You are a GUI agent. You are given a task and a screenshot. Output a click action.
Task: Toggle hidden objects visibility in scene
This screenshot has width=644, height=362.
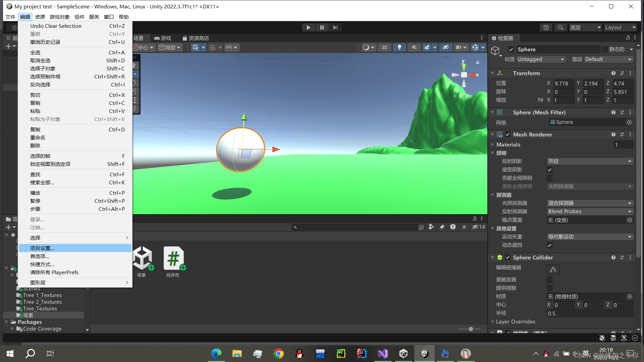(445, 48)
